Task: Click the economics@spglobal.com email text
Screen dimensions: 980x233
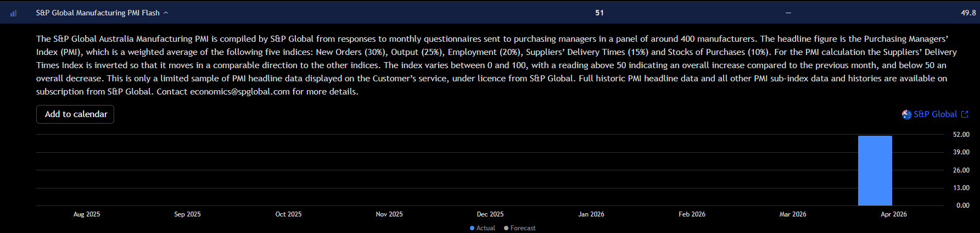Action: pyautogui.click(x=239, y=92)
